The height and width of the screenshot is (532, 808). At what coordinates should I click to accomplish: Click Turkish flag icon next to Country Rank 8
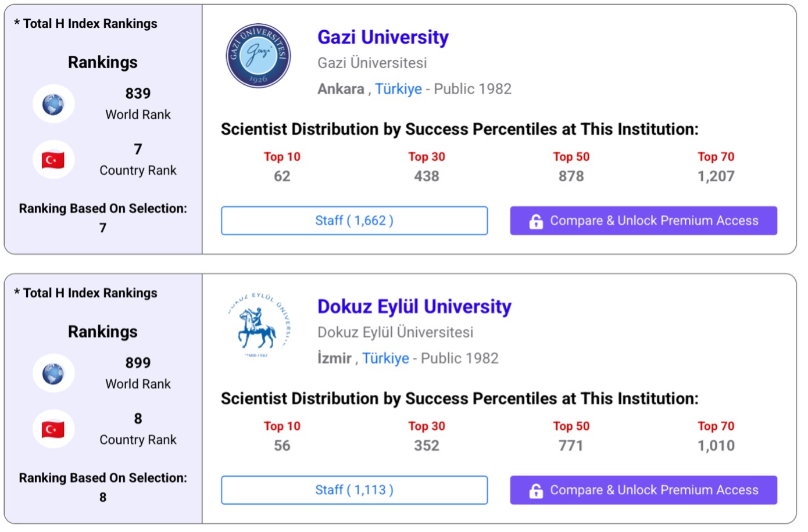(x=53, y=429)
